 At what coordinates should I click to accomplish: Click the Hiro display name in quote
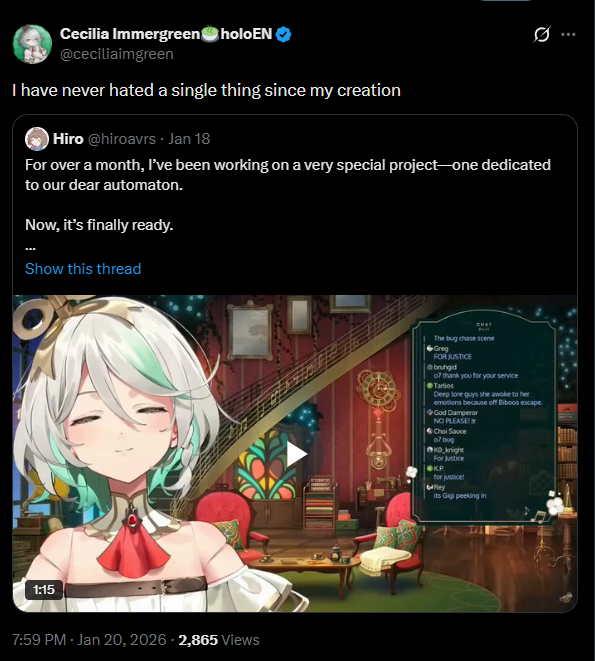click(68, 139)
